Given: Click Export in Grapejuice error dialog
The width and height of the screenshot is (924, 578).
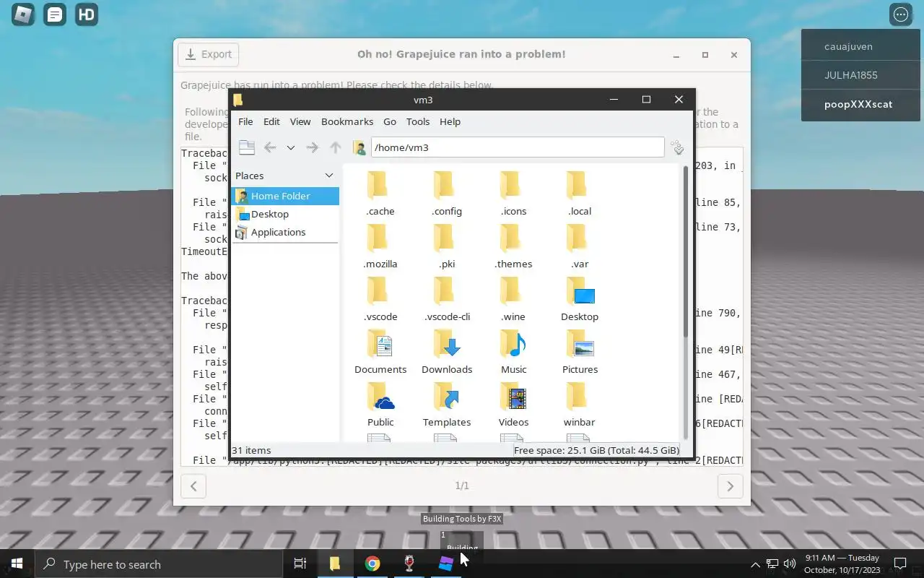Looking at the screenshot, I should [209, 54].
